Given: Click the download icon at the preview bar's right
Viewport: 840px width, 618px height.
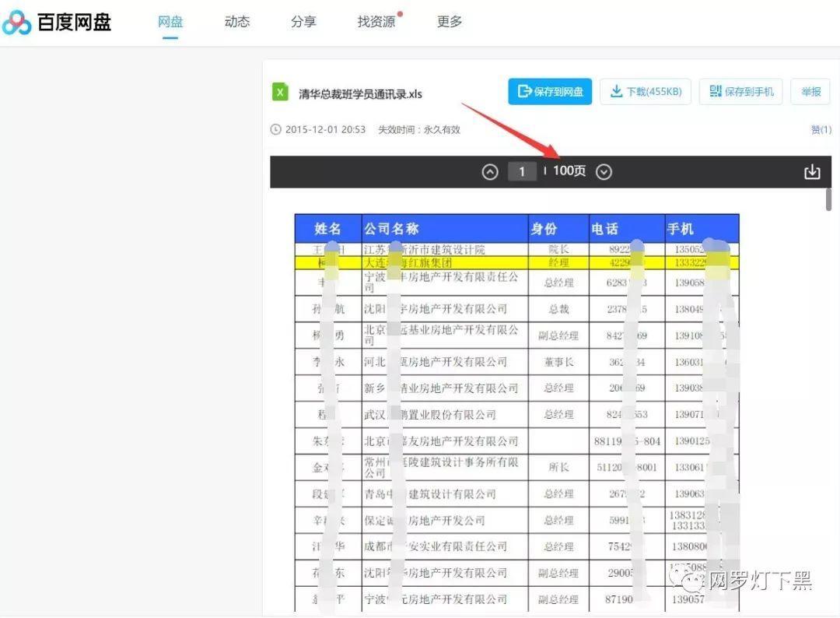Looking at the screenshot, I should [x=811, y=170].
